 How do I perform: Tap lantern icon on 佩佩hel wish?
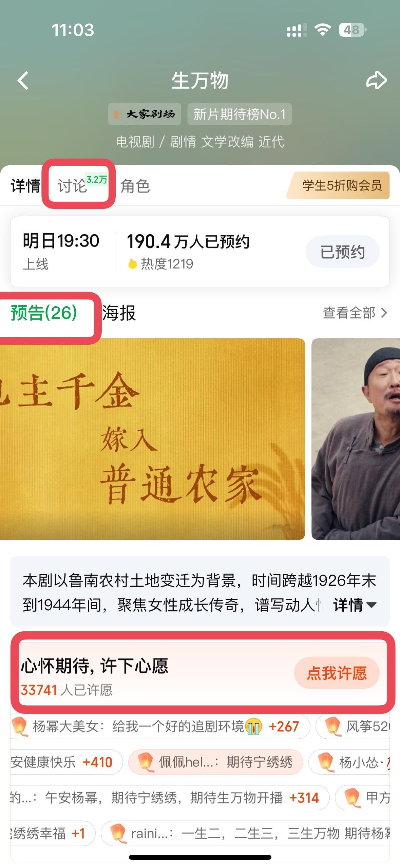(x=145, y=762)
